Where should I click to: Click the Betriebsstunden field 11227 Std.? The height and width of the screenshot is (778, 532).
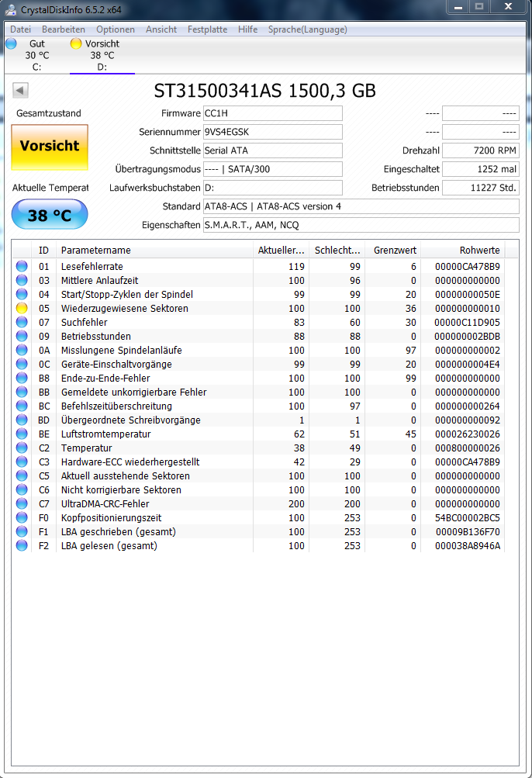(481, 188)
